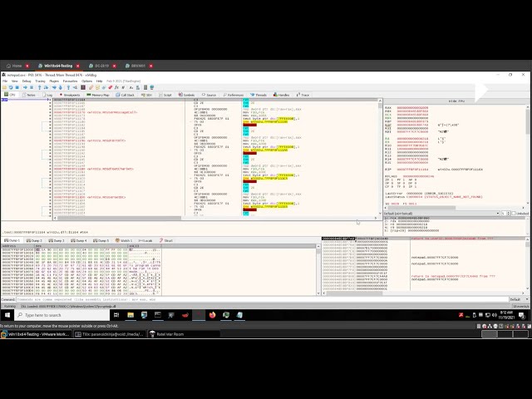Open Scylla from the toolbar icon
Viewport: 532px width, 399px height.
(83, 87)
